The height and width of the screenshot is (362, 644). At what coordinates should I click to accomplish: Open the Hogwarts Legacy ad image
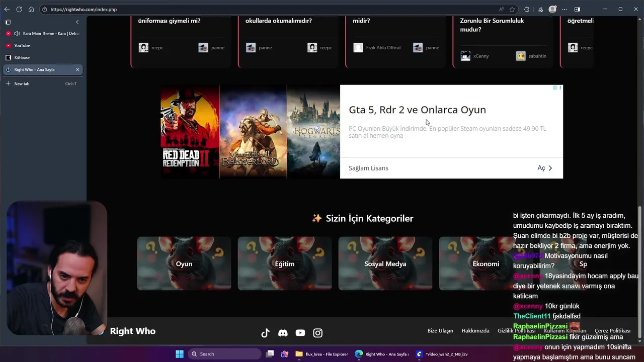click(313, 132)
